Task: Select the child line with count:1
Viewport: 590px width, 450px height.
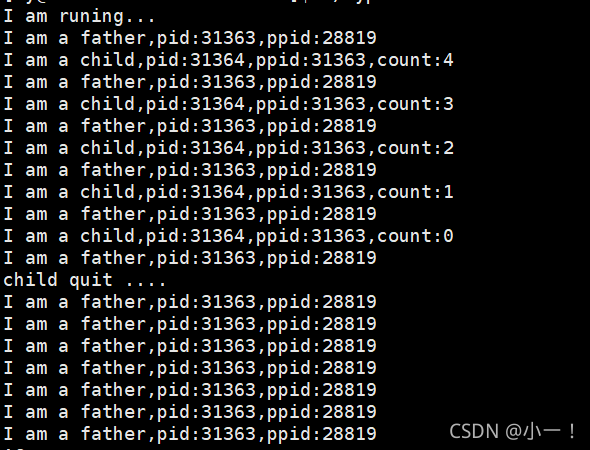Action: pos(228,192)
